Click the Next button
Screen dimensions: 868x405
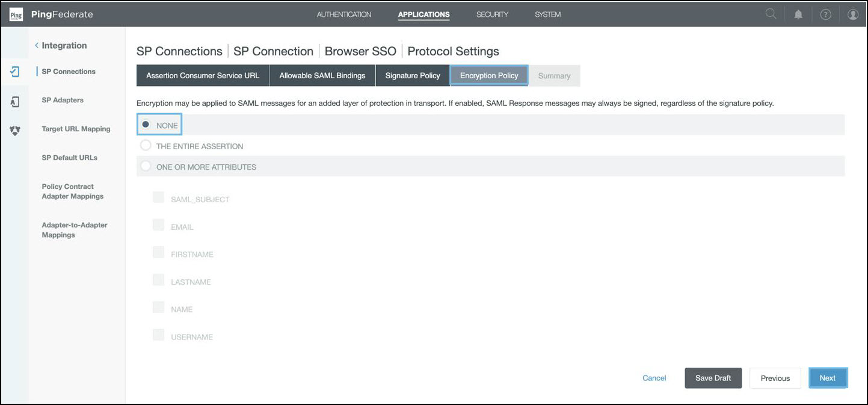pos(828,378)
